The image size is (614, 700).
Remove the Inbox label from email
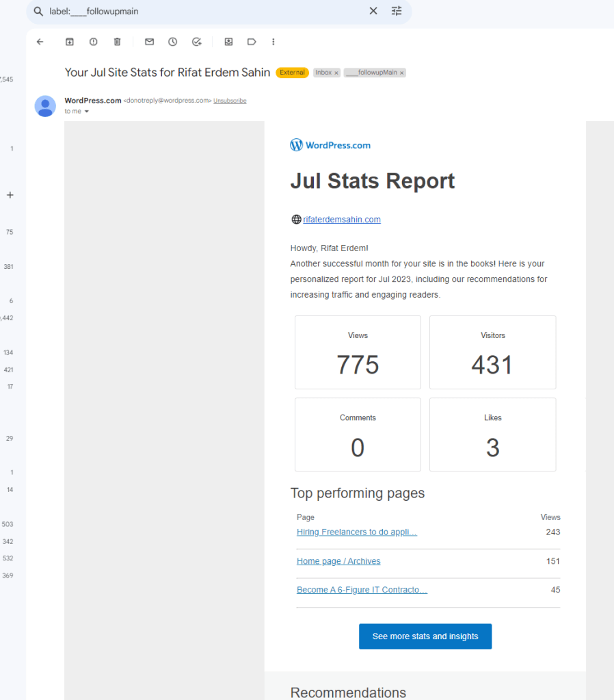(336, 73)
